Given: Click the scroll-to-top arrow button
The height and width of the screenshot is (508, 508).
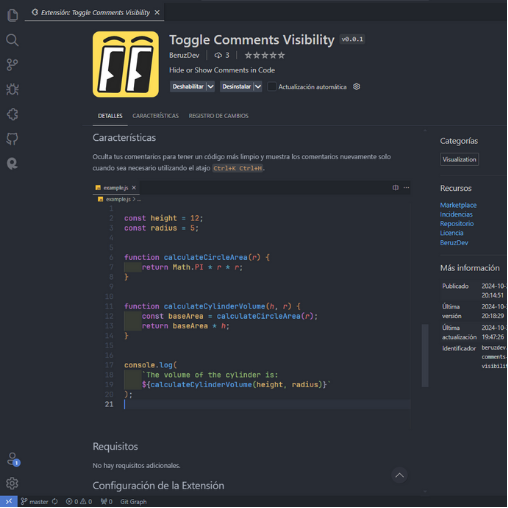Looking at the screenshot, I should coord(399,475).
